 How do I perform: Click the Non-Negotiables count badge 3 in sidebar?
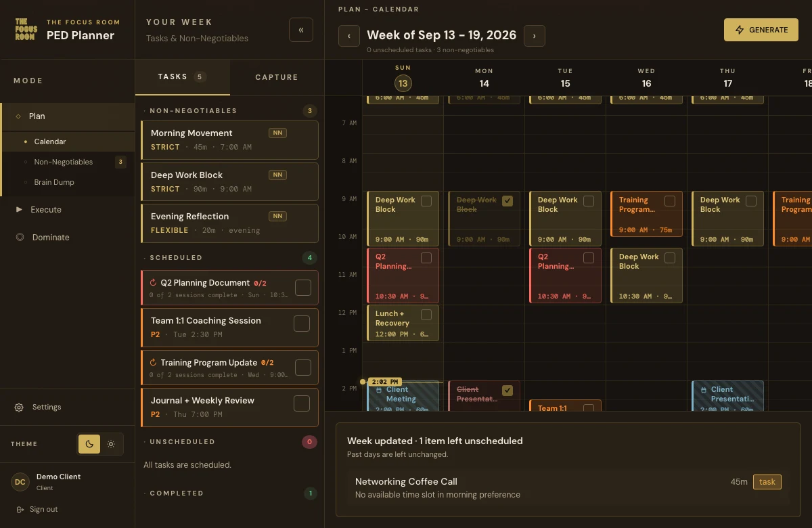(120, 162)
